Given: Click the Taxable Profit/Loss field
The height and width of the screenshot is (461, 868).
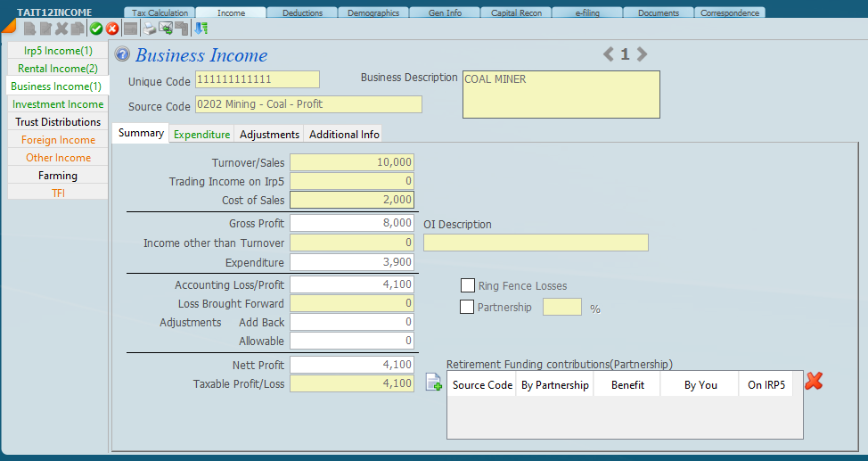Looking at the screenshot, I should (352, 383).
